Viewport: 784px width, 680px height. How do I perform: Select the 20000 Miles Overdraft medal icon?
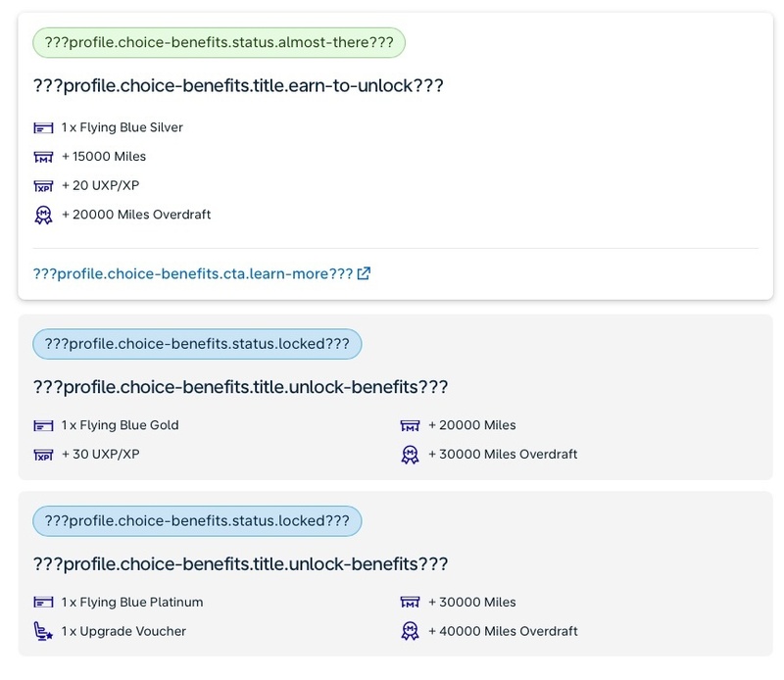click(41, 214)
